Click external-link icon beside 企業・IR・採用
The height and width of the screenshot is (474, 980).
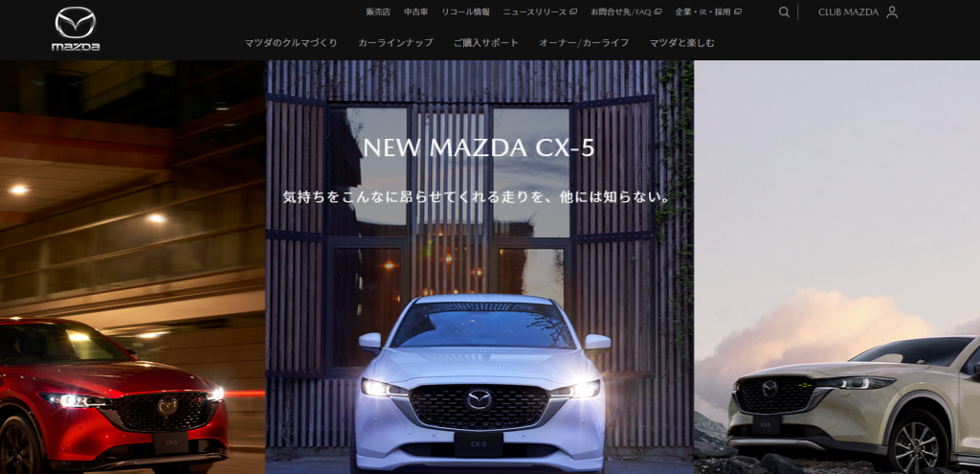[x=738, y=11]
